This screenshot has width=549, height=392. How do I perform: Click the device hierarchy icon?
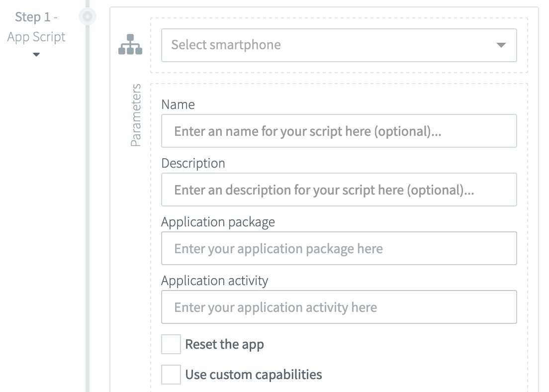(x=130, y=44)
